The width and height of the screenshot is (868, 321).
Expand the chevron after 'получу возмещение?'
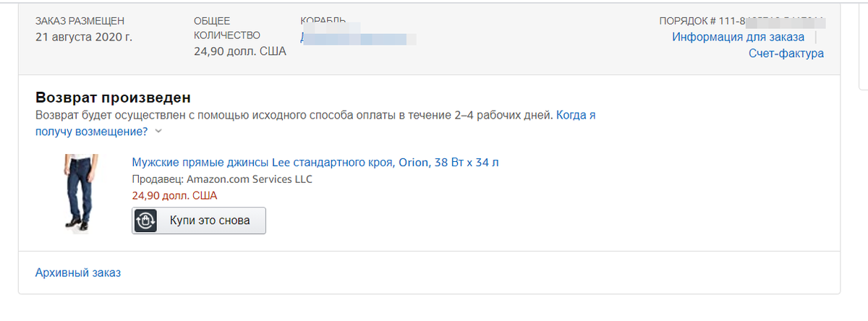click(x=159, y=132)
